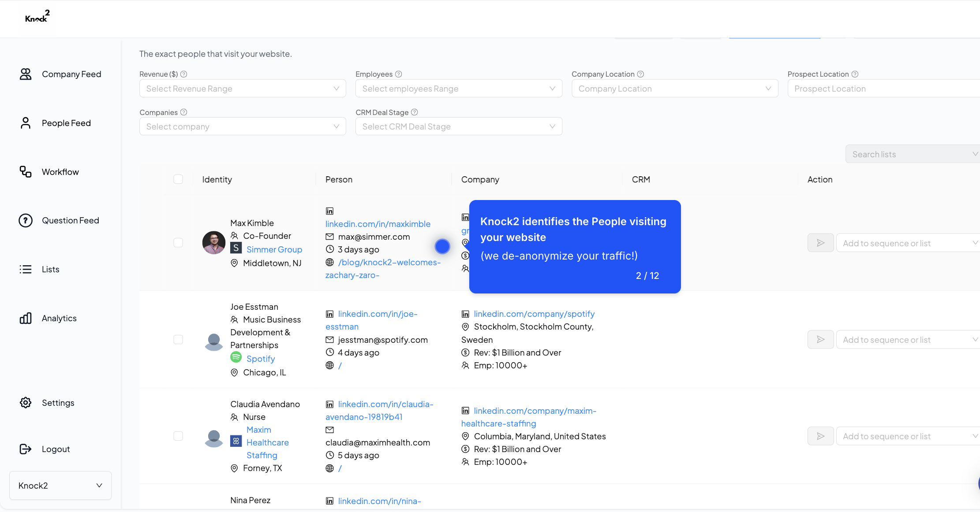
Task: Check Claudia Avendano's row checkbox
Action: point(178,436)
